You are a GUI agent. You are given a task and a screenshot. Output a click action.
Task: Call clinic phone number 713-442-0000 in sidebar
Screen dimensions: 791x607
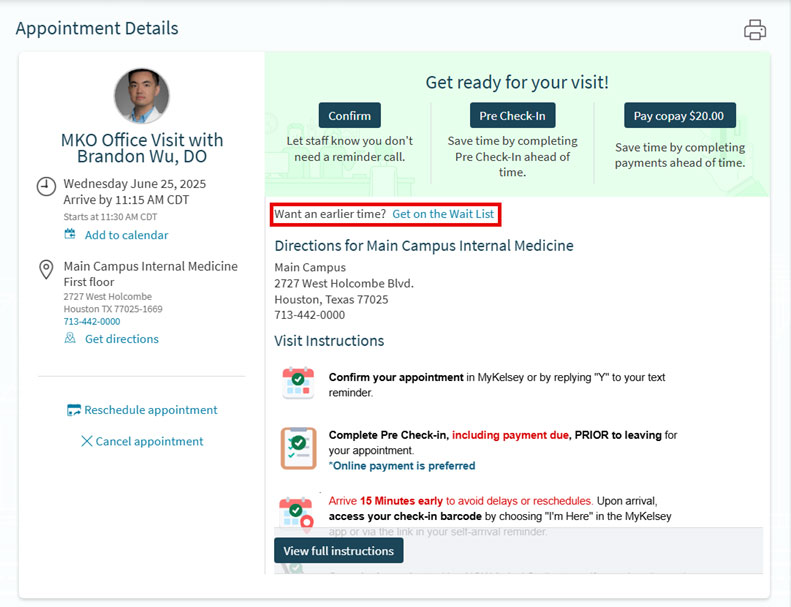pos(92,322)
